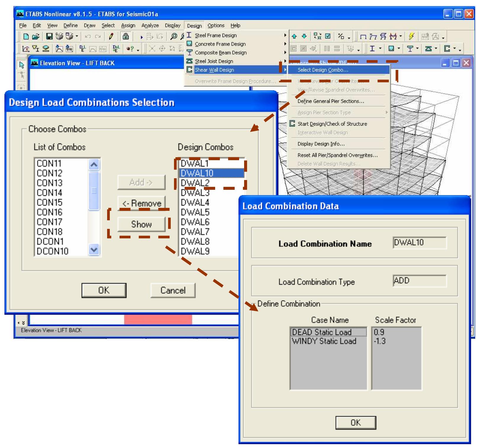Click the Remove button
This screenshot has width=477, height=448.
(x=141, y=203)
